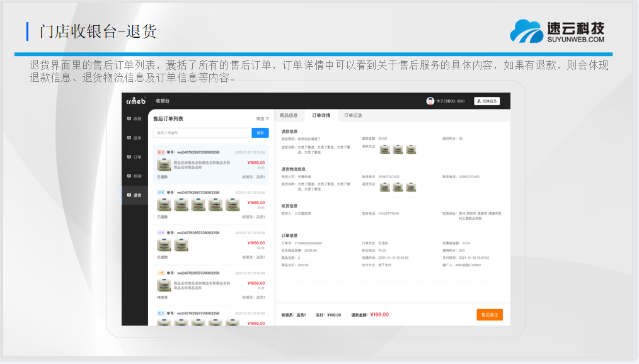Image resolution: width=639 pixels, height=364 pixels.
Task: Switch to the 商品信息 tab
Action: tap(289, 116)
